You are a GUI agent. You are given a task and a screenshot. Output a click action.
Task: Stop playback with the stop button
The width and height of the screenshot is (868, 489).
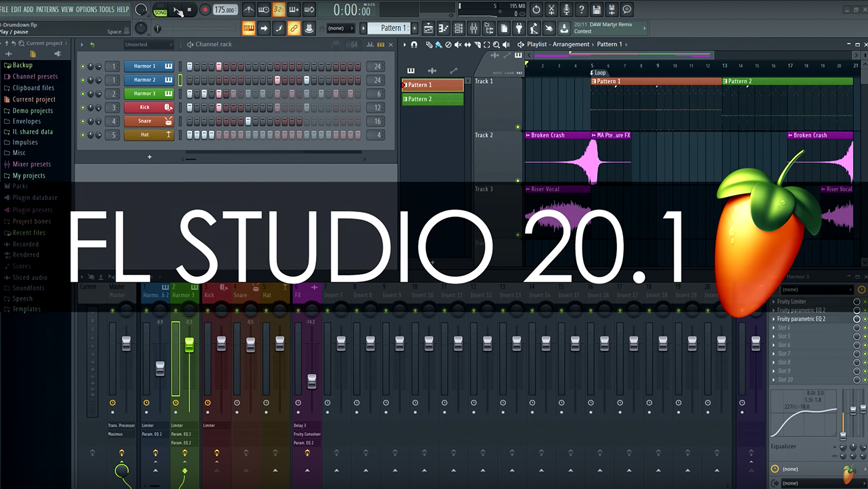tap(189, 10)
